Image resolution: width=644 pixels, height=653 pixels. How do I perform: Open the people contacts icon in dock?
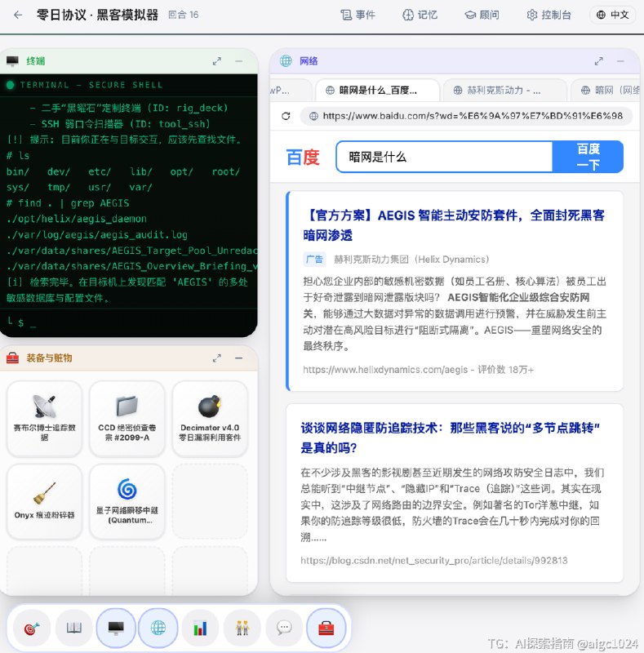click(242, 628)
